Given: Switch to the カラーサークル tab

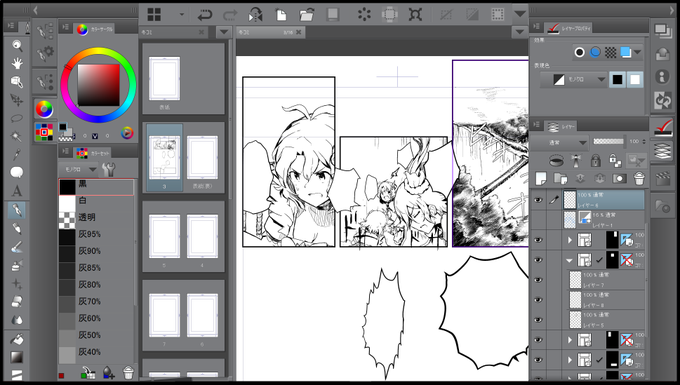Looking at the screenshot, I should coord(95,29).
